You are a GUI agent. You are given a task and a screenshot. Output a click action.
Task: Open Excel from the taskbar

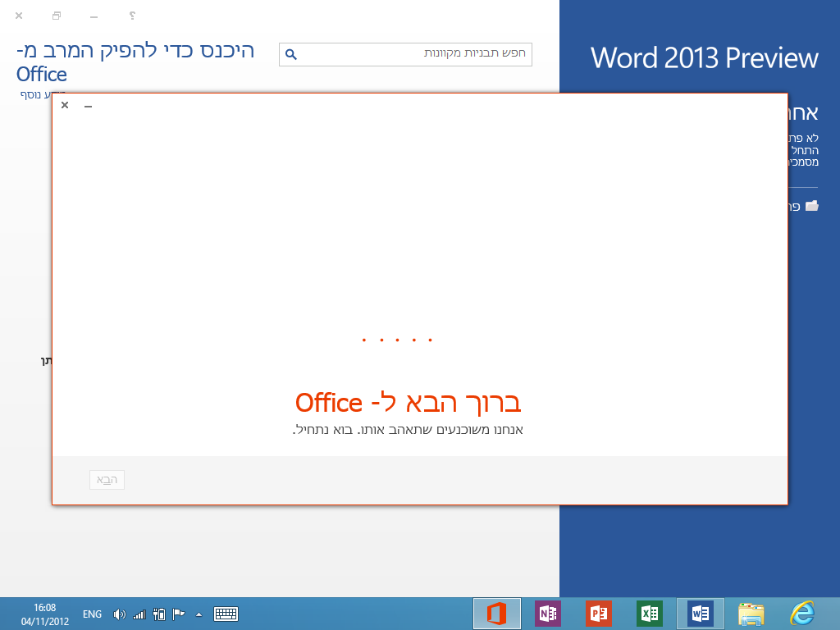coord(650,614)
